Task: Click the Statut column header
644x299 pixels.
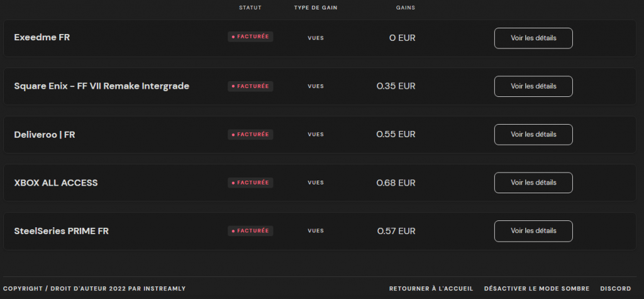Action: pos(250,8)
